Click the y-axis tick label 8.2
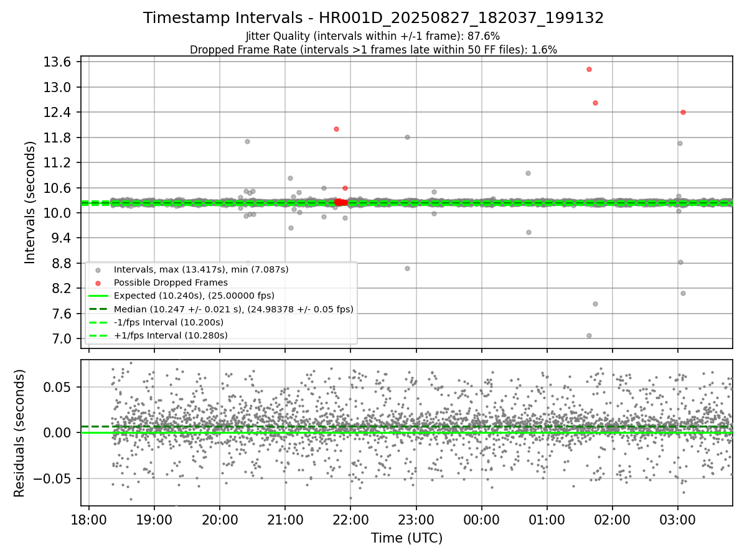The width and height of the screenshot is (747, 560). (62, 288)
